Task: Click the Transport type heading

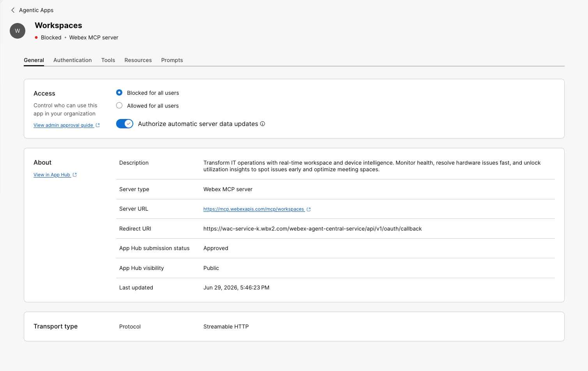Action: (x=55, y=326)
